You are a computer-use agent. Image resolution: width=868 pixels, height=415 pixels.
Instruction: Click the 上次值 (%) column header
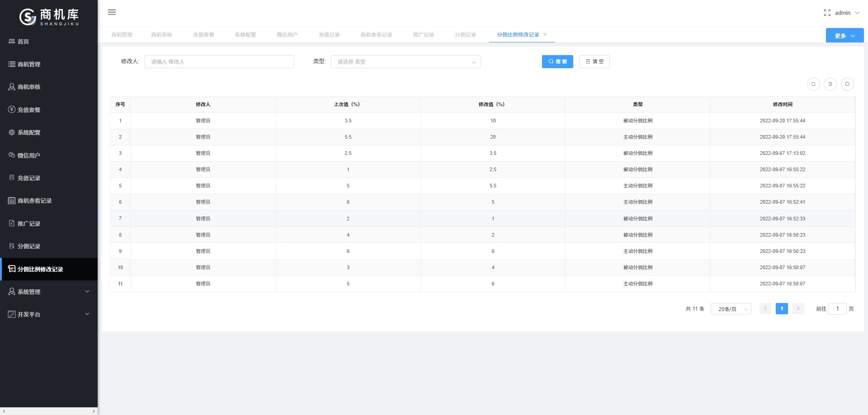click(x=348, y=104)
